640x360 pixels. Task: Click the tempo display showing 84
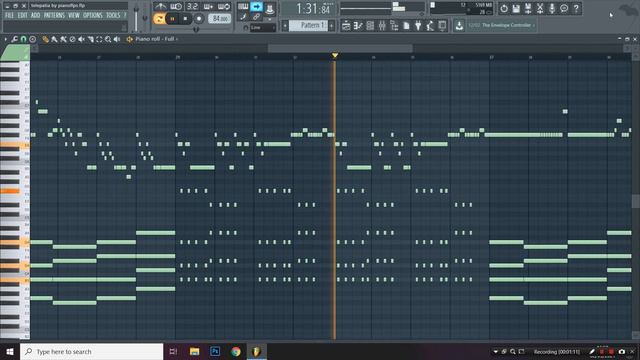coord(220,19)
